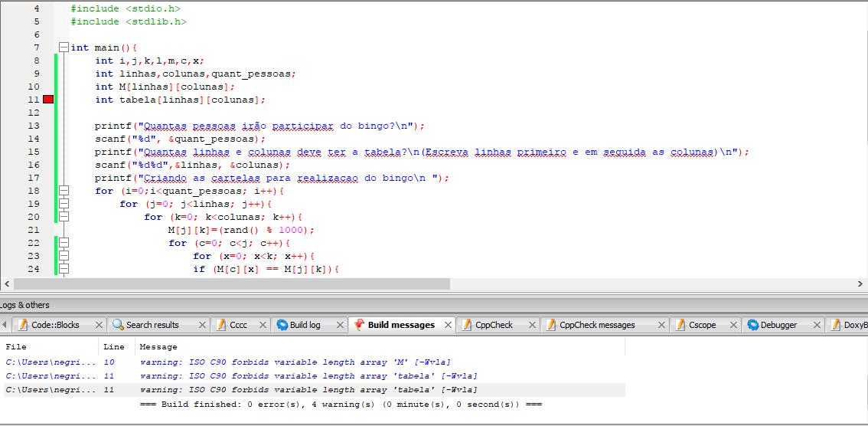Screen dimensions: 868x426
Task: Click the 'M[j][k]=(rand() % 1000);' line
Action: coord(241,230)
